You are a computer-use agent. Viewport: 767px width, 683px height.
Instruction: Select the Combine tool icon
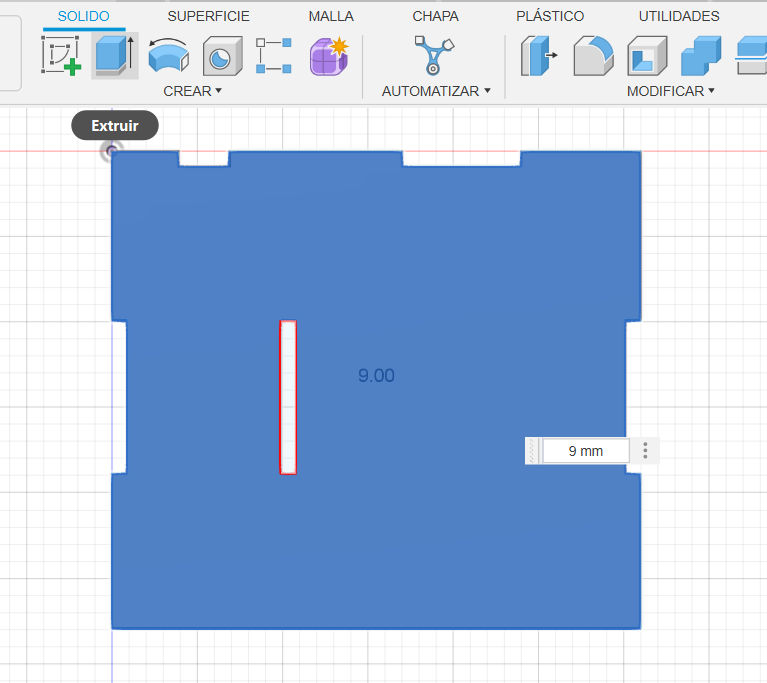pyautogui.click(x=701, y=55)
